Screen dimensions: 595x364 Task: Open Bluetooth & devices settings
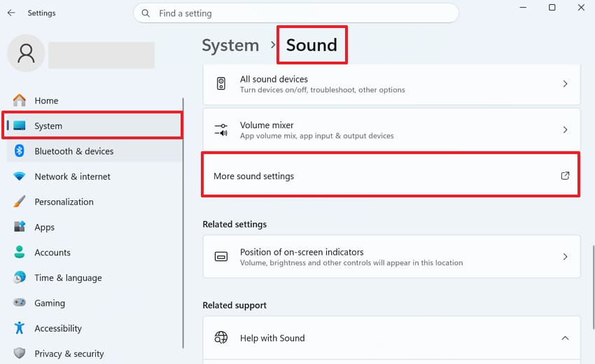94,151
